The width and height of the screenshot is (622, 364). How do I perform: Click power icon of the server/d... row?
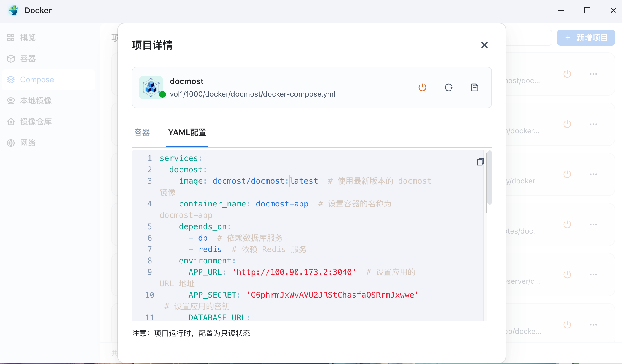pos(567,275)
